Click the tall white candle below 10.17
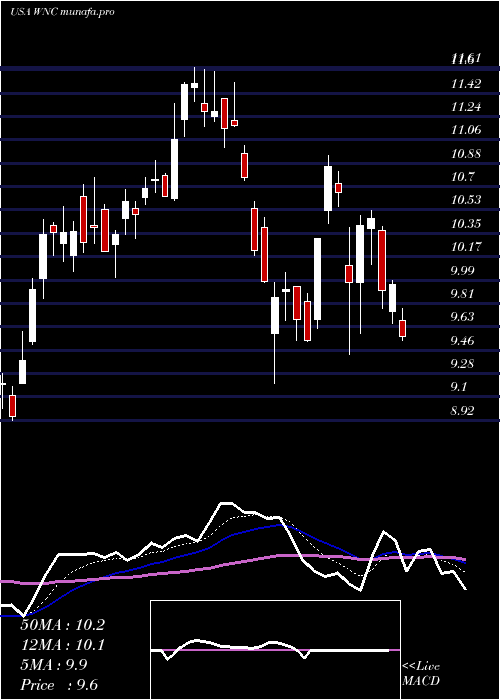The image size is (500, 700). pyautogui.click(x=317, y=279)
